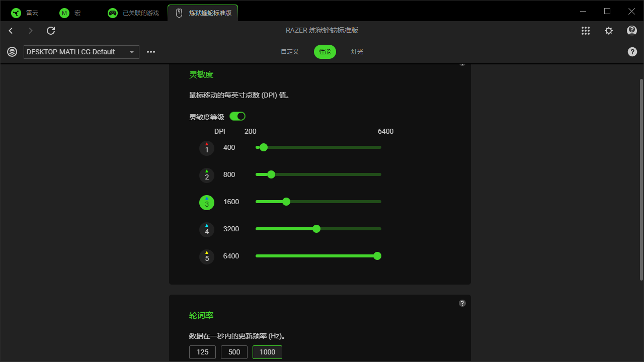
Task: Switch to the 宏 macro tab
Action: coord(70,13)
